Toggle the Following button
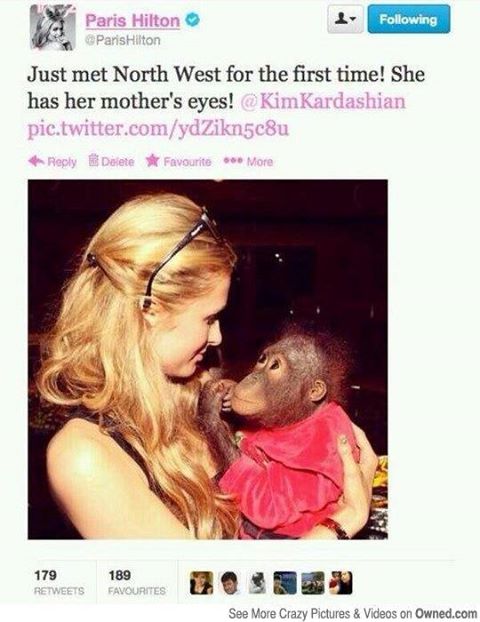Screen dimensions: 480x622 point(409,19)
